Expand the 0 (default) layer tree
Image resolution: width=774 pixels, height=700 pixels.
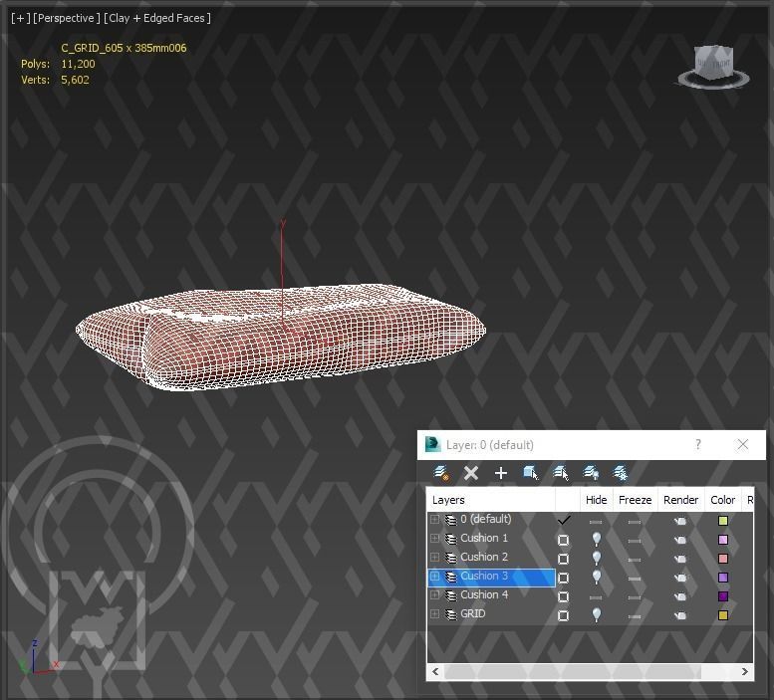435,520
